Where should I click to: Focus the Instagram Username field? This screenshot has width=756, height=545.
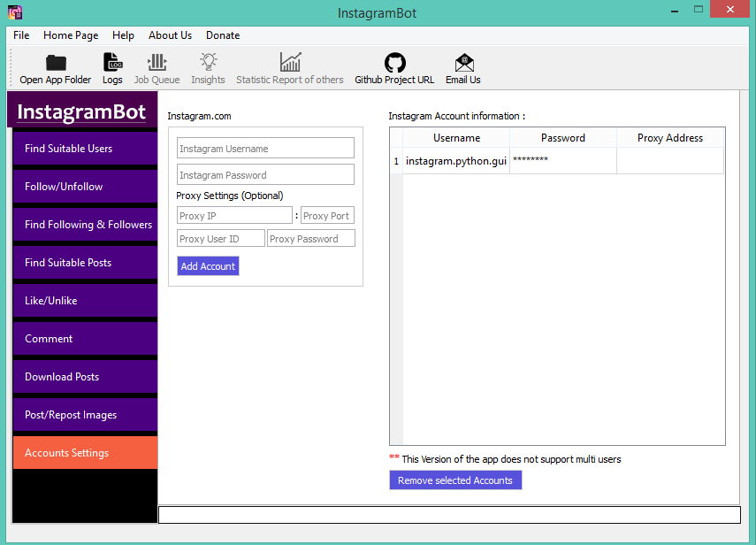click(x=265, y=149)
